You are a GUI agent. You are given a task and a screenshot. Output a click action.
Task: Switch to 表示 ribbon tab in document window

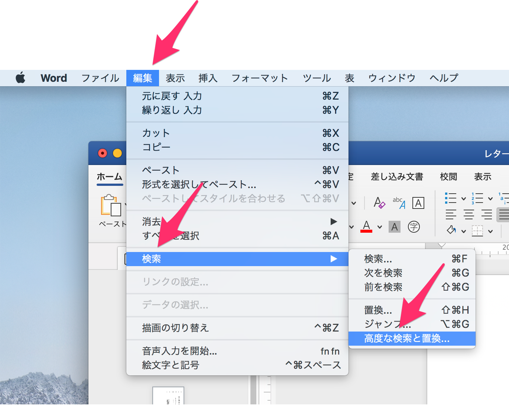[483, 177]
